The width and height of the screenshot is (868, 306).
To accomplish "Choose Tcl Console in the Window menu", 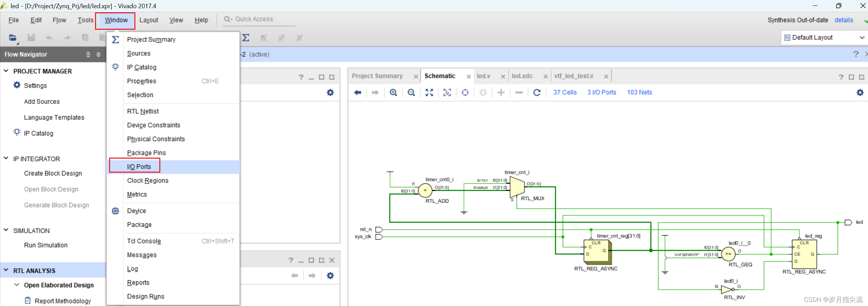I will coord(144,241).
